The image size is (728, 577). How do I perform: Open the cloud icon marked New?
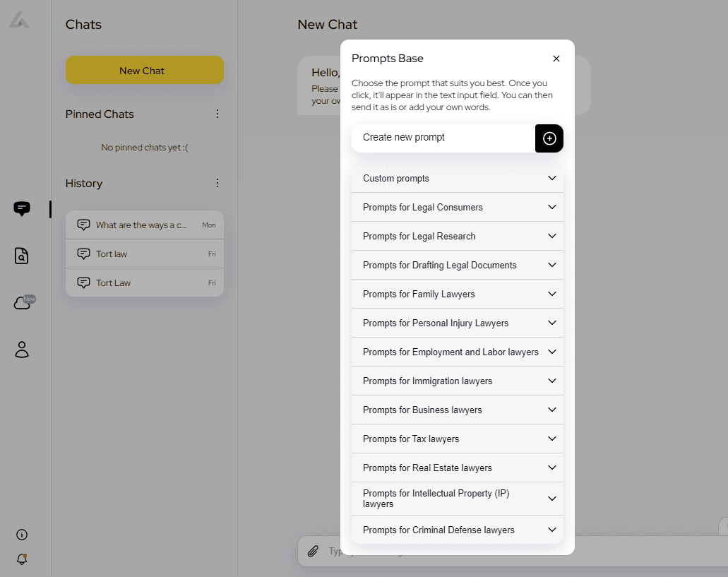(x=24, y=302)
